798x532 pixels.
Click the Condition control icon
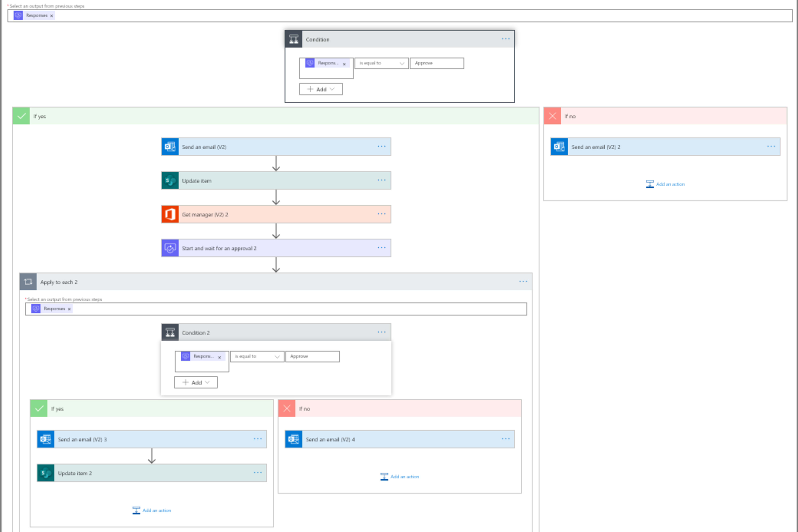pyautogui.click(x=293, y=39)
